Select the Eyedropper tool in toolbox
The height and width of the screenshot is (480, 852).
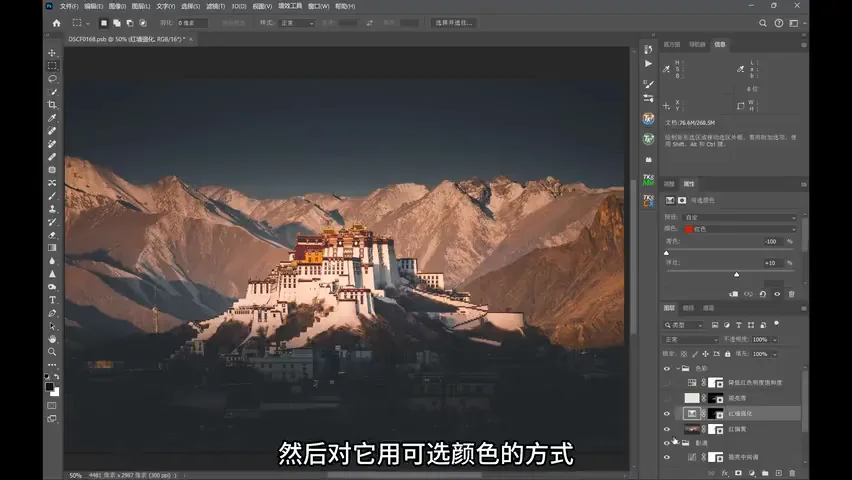(52, 118)
